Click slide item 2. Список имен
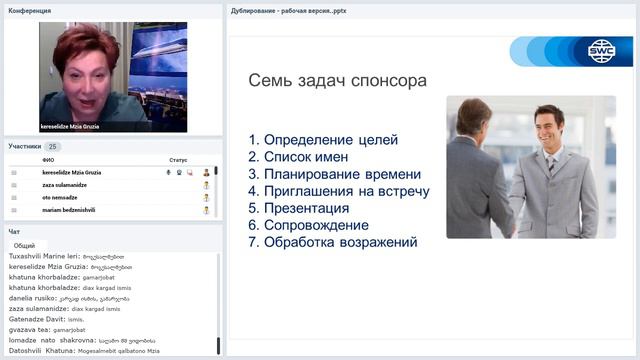This screenshot has height=360, width=640. 298,157
